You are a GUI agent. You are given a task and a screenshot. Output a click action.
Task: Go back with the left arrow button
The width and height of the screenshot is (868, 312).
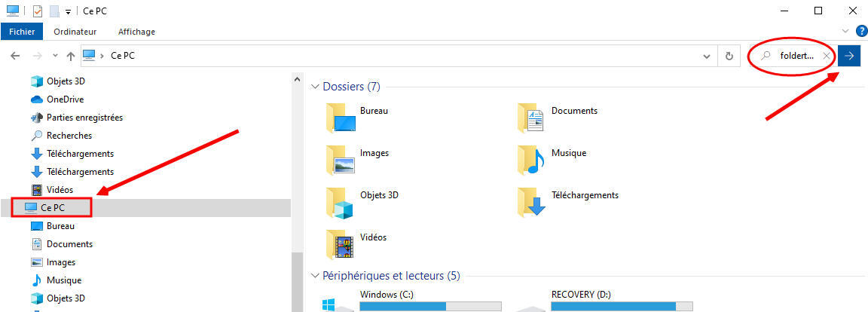pyautogui.click(x=16, y=56)
